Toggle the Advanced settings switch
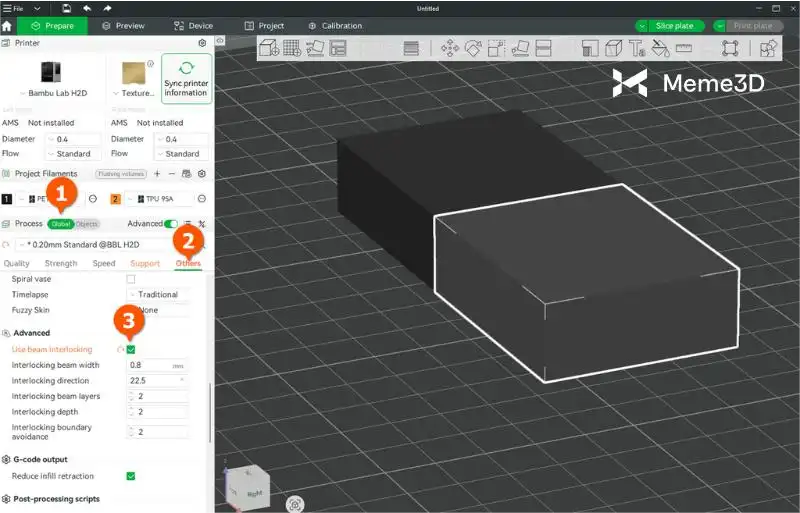The width and height of the screenshot is (800, 513). 172,224
